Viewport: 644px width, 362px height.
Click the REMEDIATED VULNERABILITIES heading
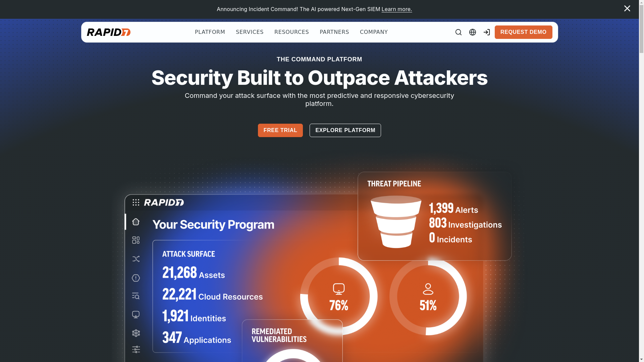279,335
